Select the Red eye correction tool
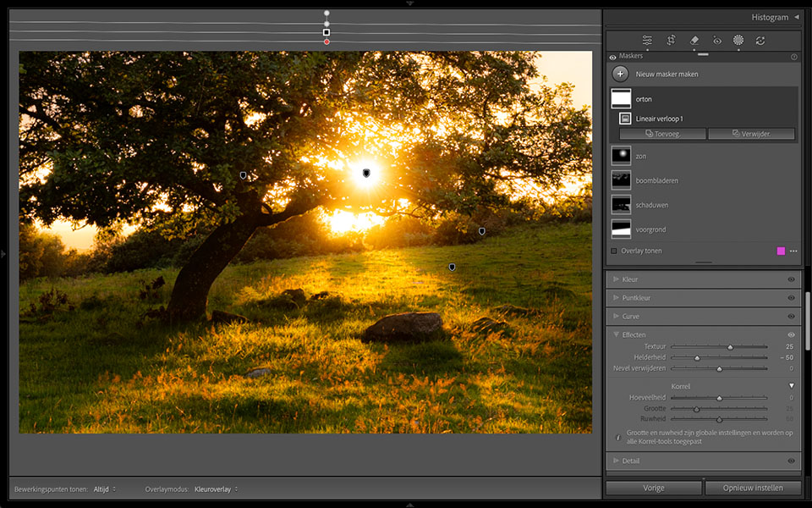 click(x=717, y=41)
